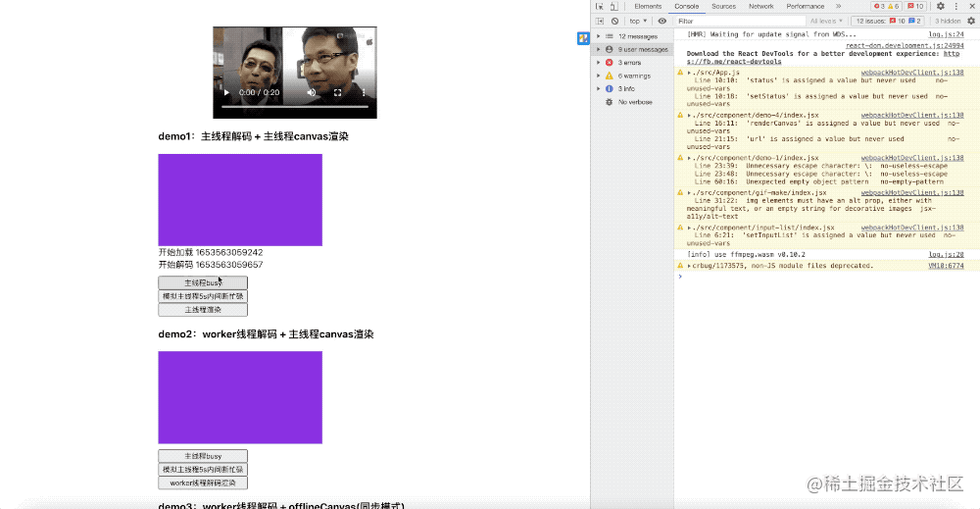Open DevTools kebab menu (customize and control)

click(956, 6)
